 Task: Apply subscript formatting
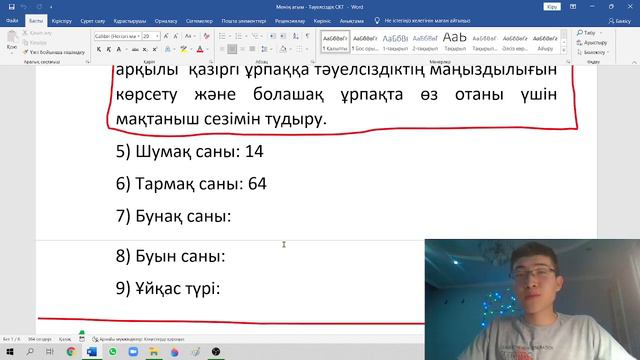pos(145,49)
